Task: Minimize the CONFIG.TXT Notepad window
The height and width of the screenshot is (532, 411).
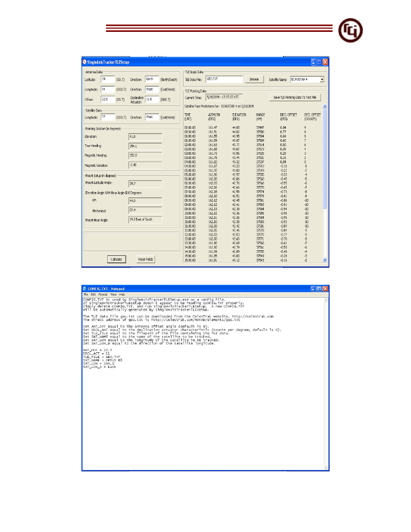Action: (x=314, y=289)
